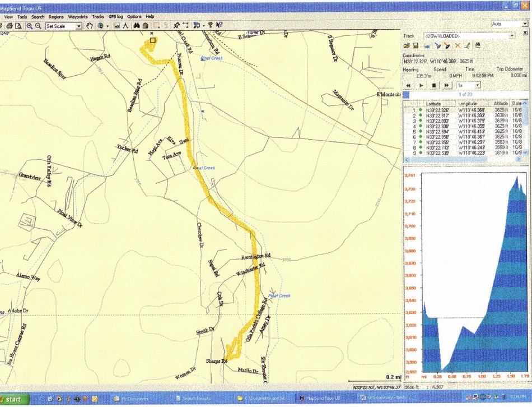The height and width of the screenshot is (407, 532).
Task: Expand the arrow beside the globe icon
Action: (108, 26)
